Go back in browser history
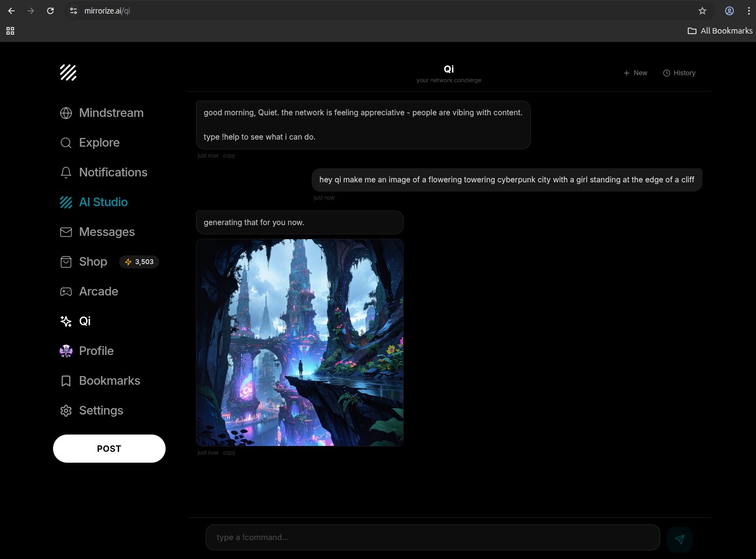 [x=11, y=11]
